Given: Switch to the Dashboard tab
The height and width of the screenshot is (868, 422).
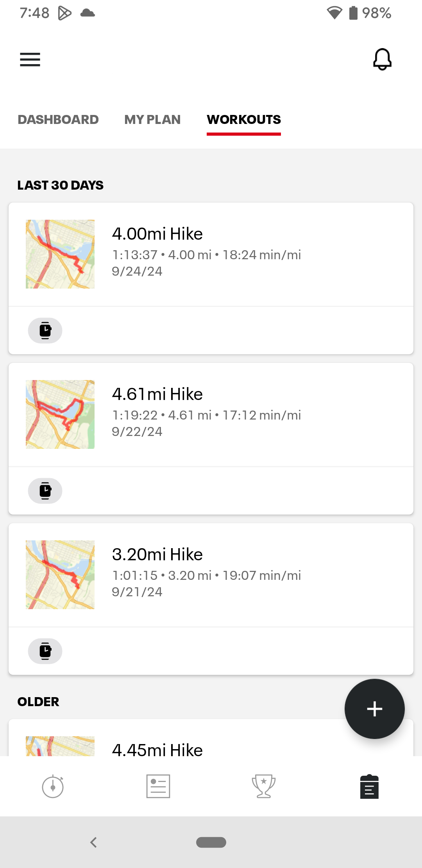Looking at the screenshot, I should (x=58, y=120).
